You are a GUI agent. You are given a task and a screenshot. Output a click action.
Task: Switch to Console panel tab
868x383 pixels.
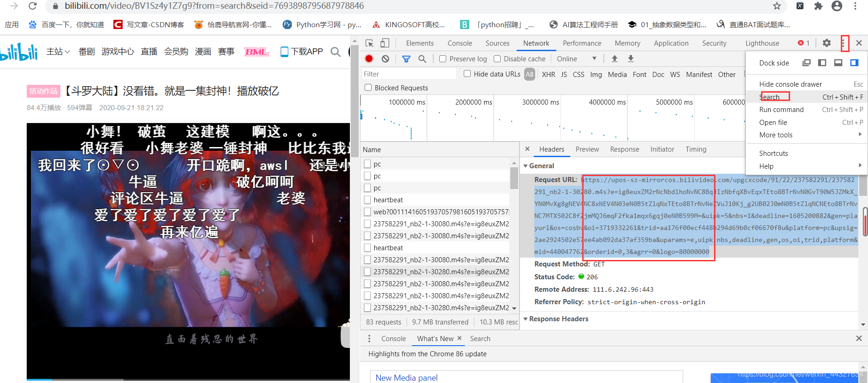[x=460, y=43]
